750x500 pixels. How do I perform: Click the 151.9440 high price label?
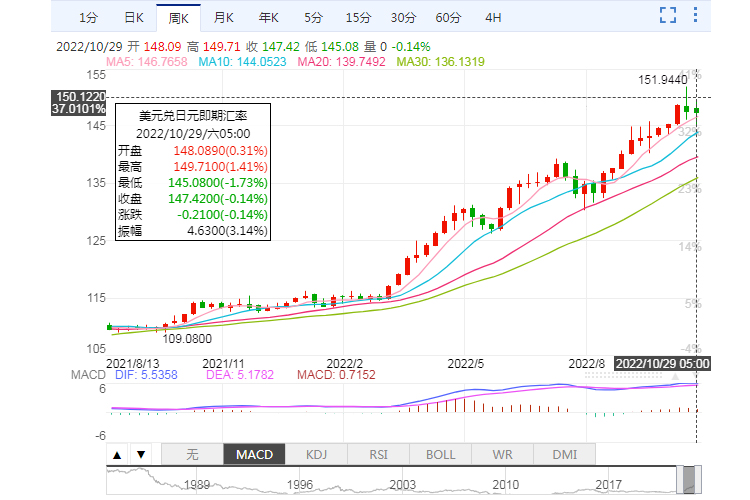tap(662, 79)
